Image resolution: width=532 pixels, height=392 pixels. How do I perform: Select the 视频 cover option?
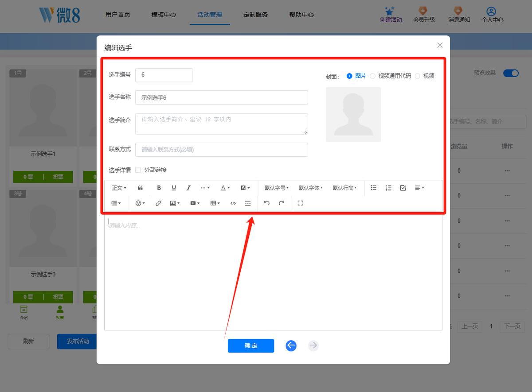[424, 76]
